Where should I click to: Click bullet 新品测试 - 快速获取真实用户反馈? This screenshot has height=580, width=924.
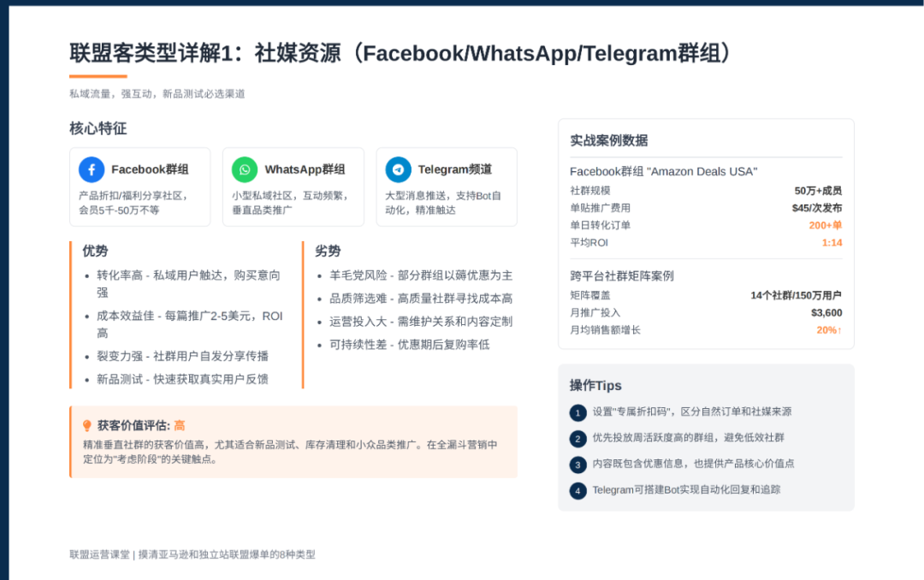(x=183, y=379)
